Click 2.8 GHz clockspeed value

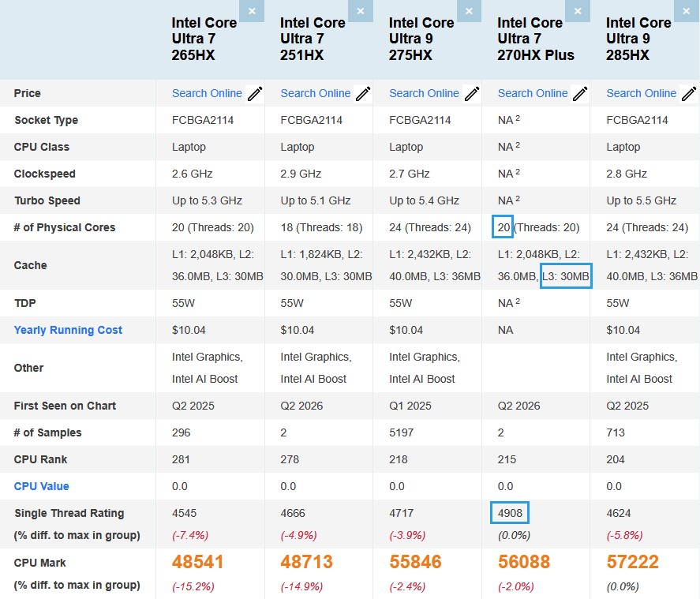[x=627, y=174]
